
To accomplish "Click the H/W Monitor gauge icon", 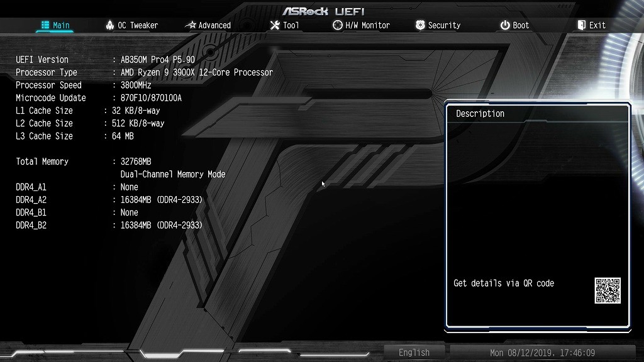I will pos(337,25).
